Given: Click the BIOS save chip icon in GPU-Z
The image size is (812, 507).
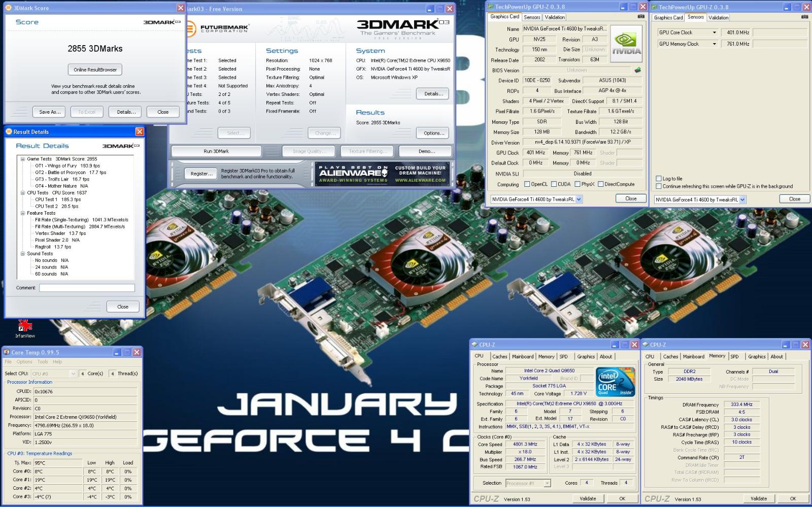Looking at the screenshot, I should 637,70.
